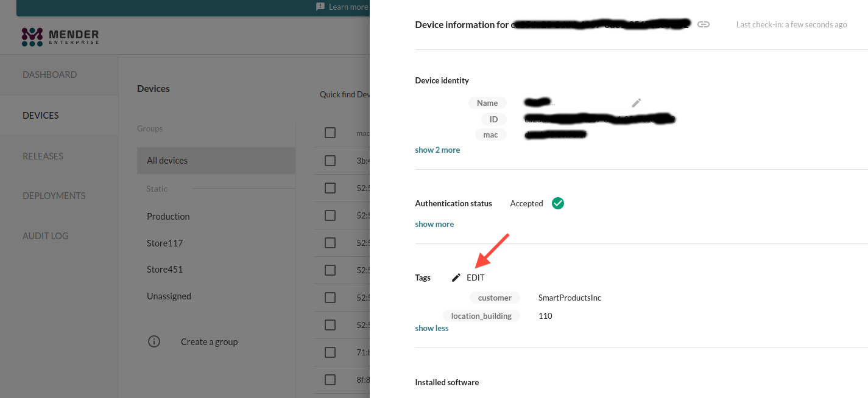The image size is (868, 398).
Task: Go to the Deployments section
Action: [x=54, y=196]
